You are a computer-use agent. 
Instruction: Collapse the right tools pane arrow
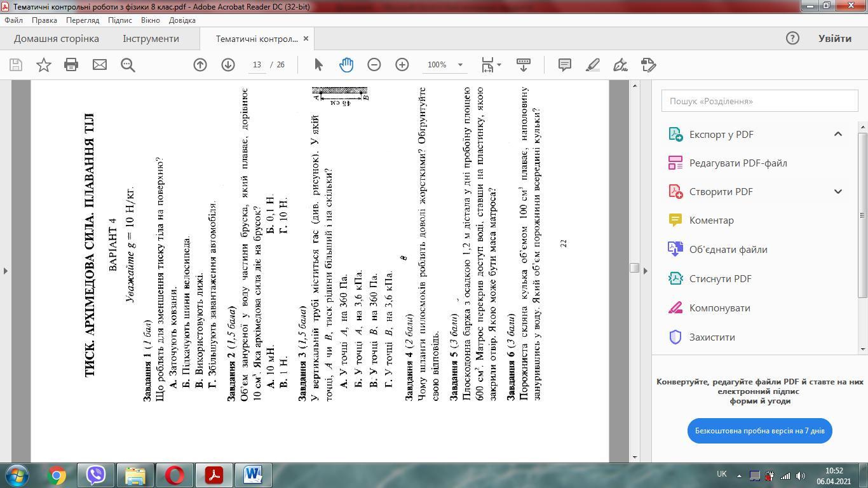pos(646,271)
